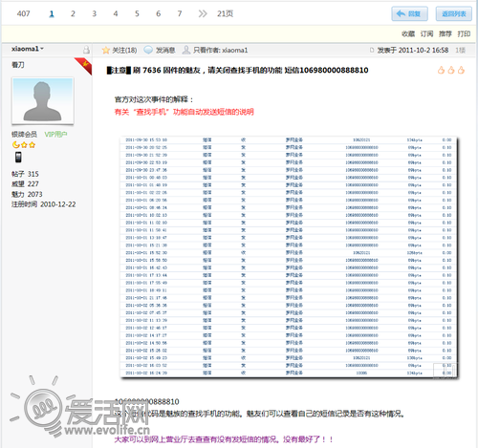Open the xiaoma1 avatar picture

click(x=43, y=100)
